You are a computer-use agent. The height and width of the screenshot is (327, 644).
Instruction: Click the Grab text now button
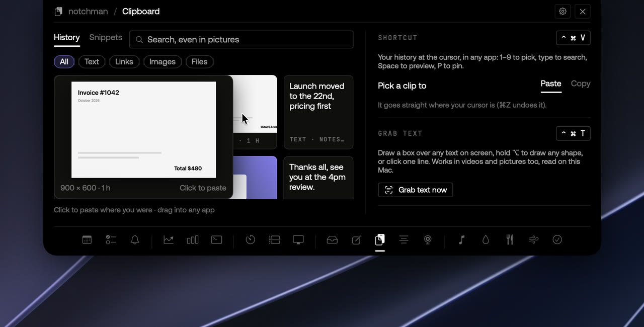pos(416,190)
